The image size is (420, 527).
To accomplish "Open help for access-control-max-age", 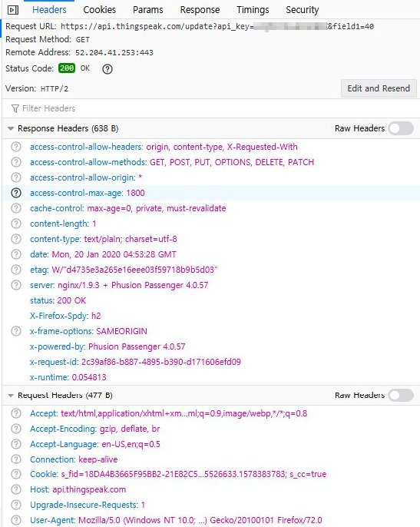I will [16, 193].
